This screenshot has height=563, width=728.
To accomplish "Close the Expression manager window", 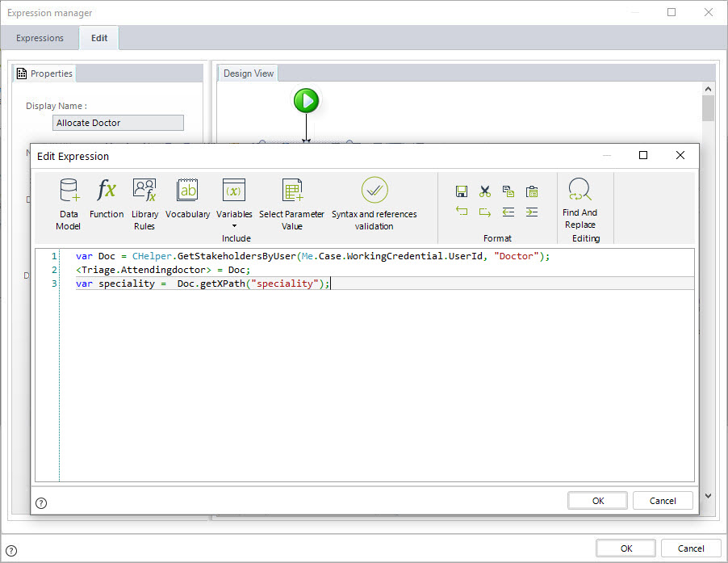I will coord(709,12).
